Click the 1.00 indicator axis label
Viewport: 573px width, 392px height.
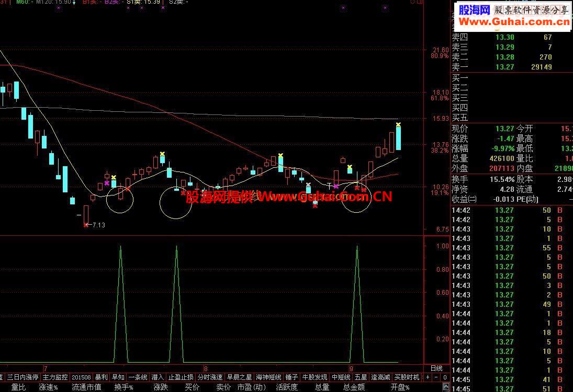click(443, 246)
